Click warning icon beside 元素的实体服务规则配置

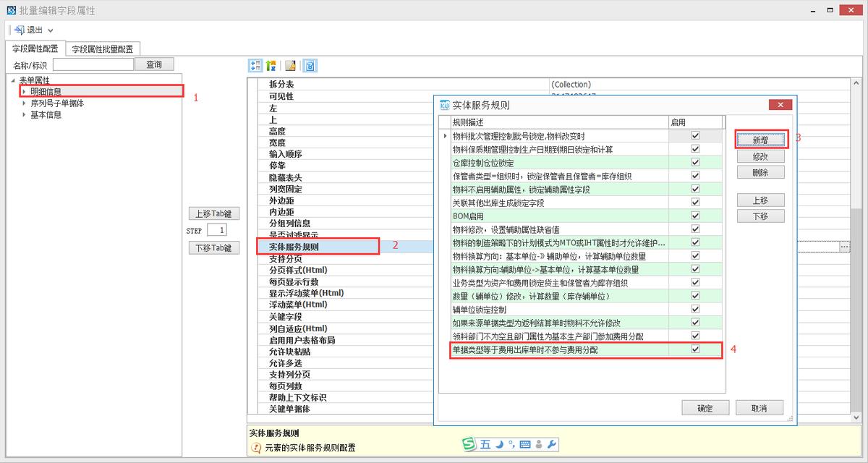coord(256,448)
